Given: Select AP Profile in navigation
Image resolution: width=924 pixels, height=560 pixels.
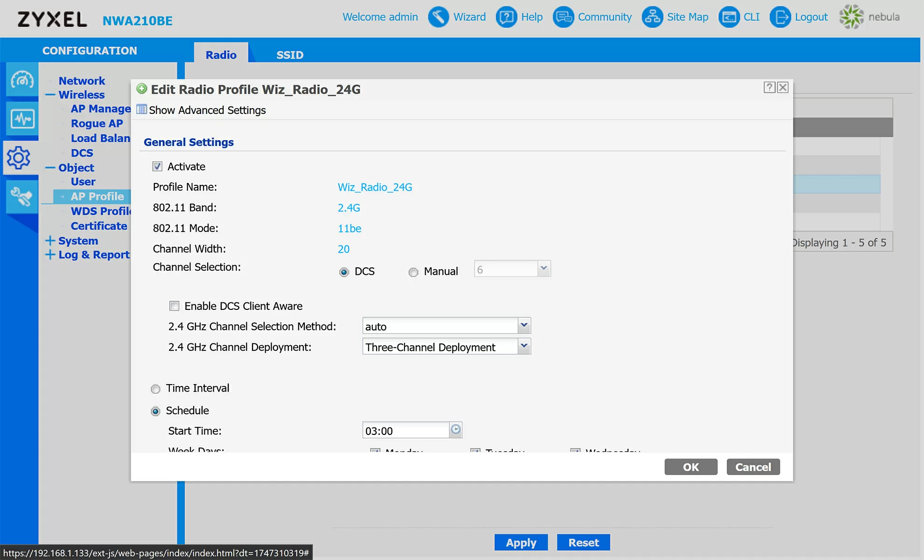Looking at the screenshot, I should (x=97, y=196).
